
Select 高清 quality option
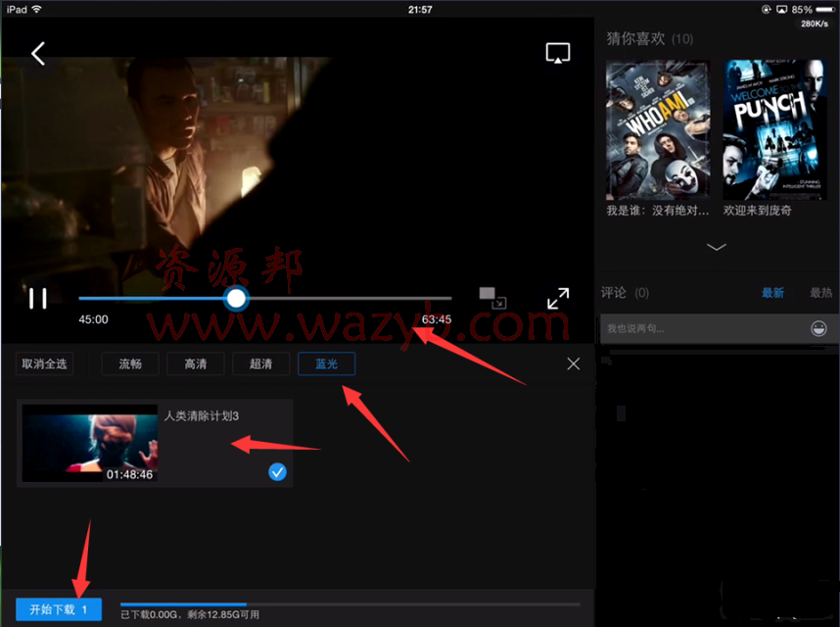coord(196,363)
